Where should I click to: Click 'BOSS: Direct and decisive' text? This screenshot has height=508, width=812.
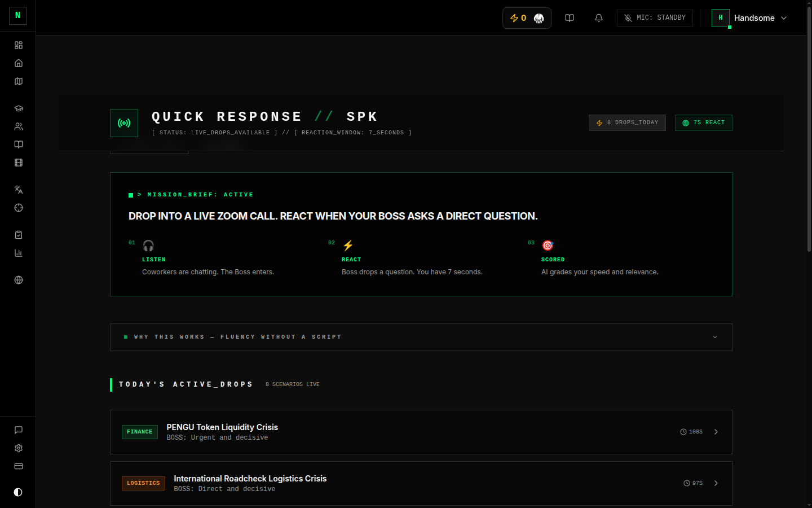(224, 489)
